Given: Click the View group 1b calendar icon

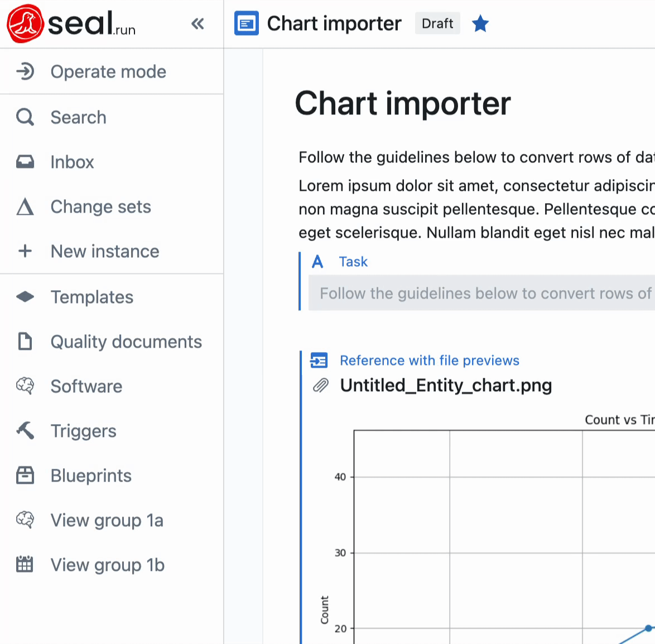Looking at the screenshot, I should (25, 565).
